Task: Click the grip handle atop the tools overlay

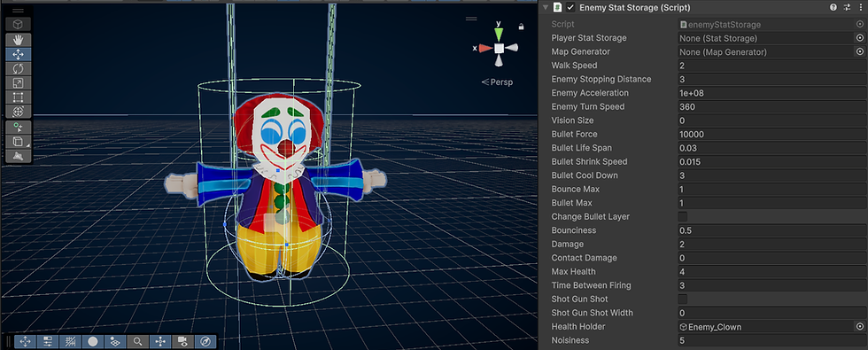Action: point(18,11)
